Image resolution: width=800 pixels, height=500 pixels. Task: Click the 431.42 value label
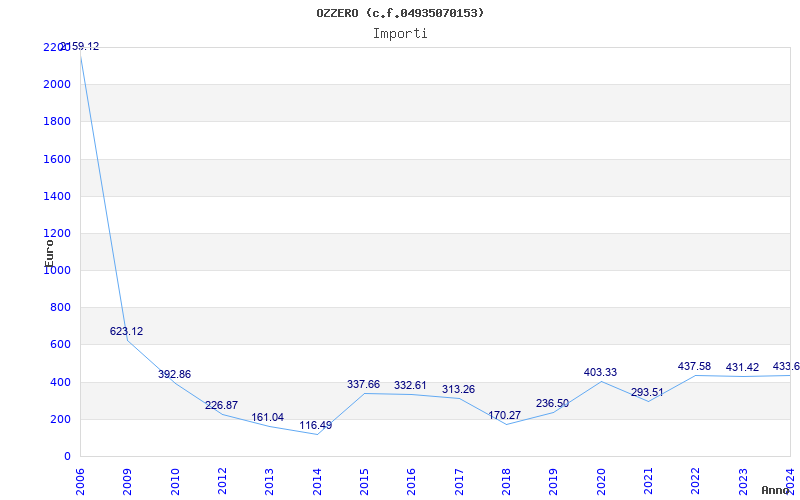[742, 368]
